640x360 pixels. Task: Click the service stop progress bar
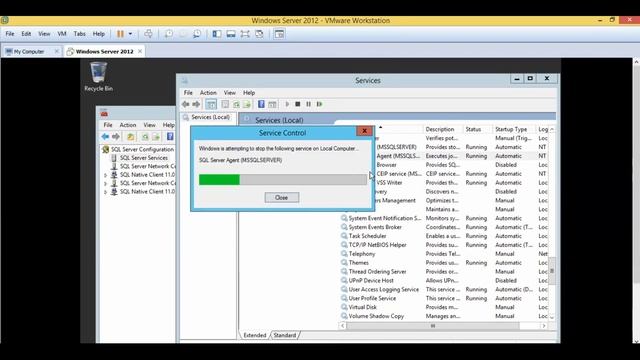click(283, 180)
